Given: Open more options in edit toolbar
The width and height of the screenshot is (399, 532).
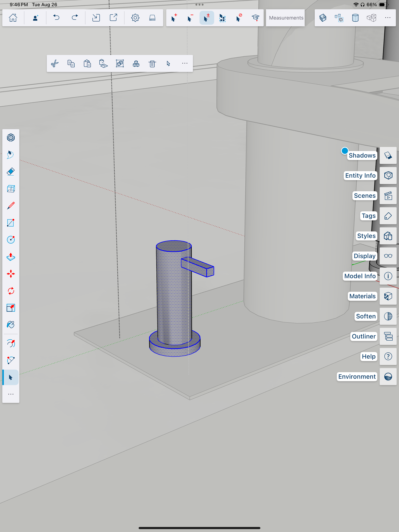Looking at the screenshot, I should click(185, 64).
